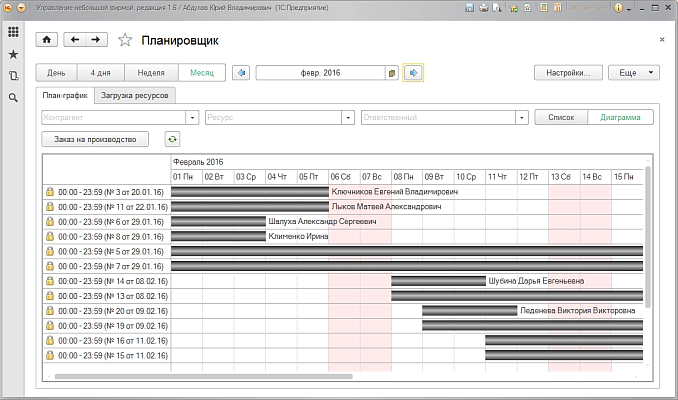Screen dimensions: 678x400
Task: Open the sections grid menu icon
Action: [x=13, y=32]
